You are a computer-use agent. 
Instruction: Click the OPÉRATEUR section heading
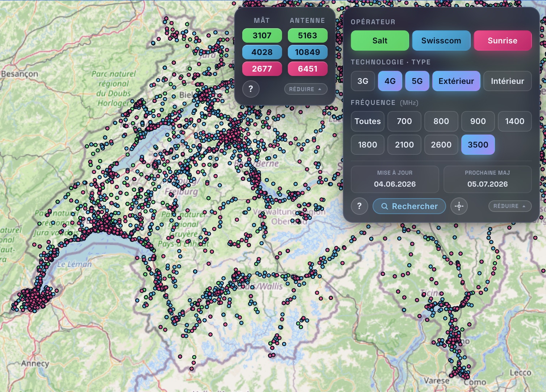click(373, 22)
